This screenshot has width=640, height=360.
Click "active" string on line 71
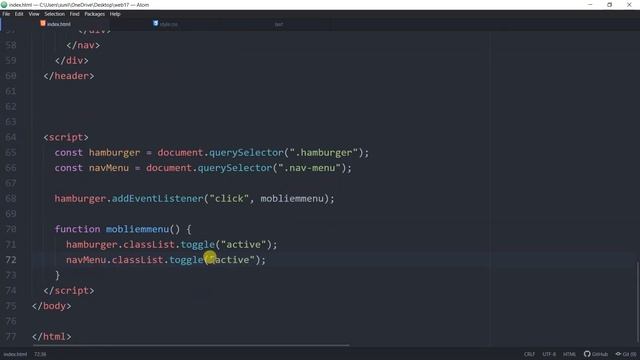244,244
